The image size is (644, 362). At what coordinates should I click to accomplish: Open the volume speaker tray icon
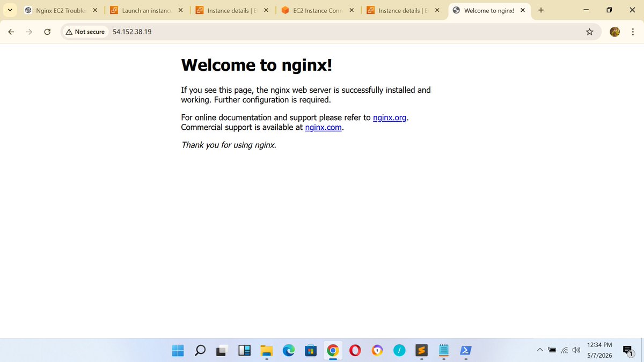[x=576, y=351]
